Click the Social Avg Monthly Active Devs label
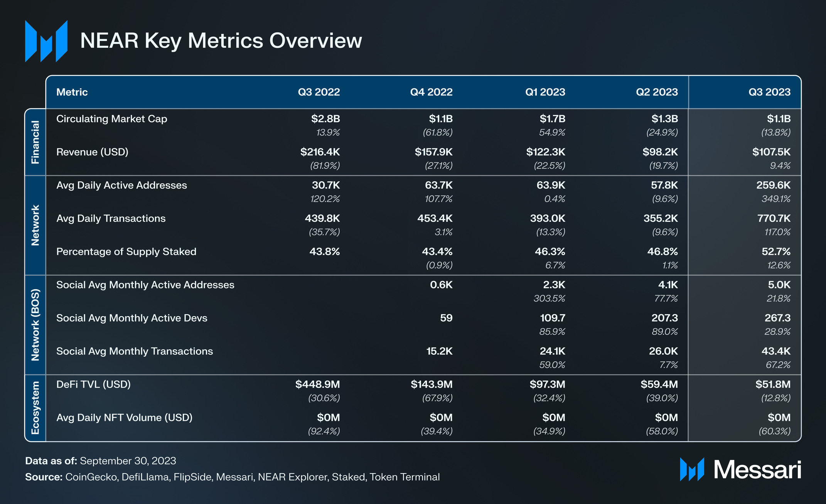826x504 pixels. click(131, 318)
